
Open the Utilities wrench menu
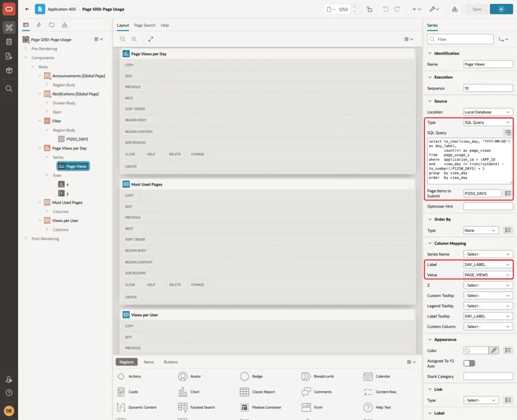[434, 9]
